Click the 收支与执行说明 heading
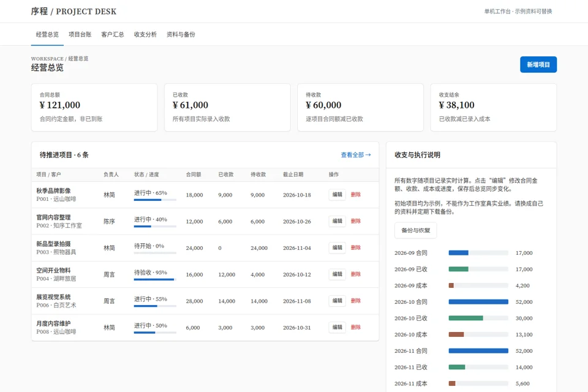The width and height of the screenshot is (588, 392). [x=417, y=155]
